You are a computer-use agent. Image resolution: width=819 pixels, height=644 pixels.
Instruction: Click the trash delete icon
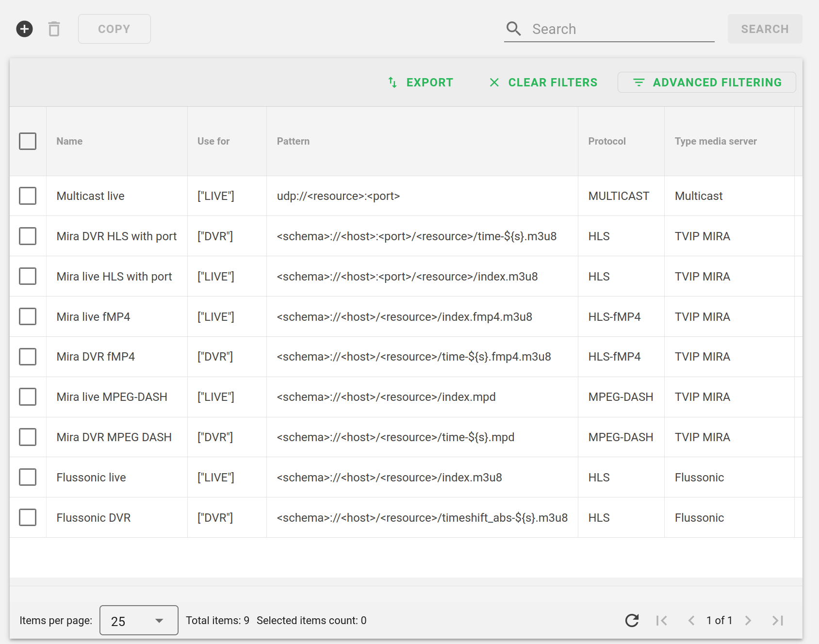(x=54, y=29)
